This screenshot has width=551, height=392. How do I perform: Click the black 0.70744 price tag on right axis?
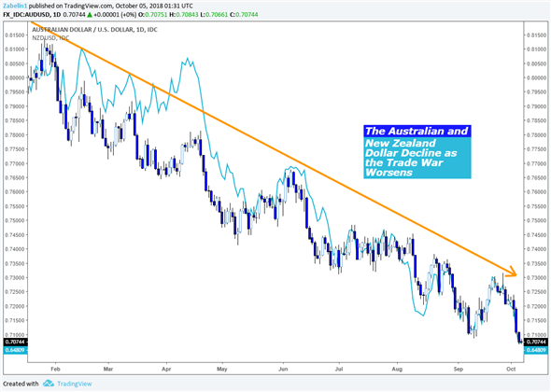coord(535,342)
